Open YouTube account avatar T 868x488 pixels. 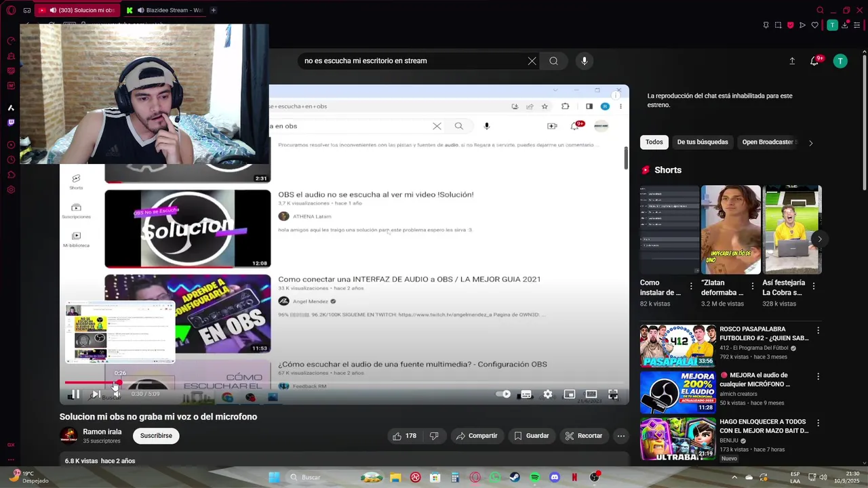(840, 61)
